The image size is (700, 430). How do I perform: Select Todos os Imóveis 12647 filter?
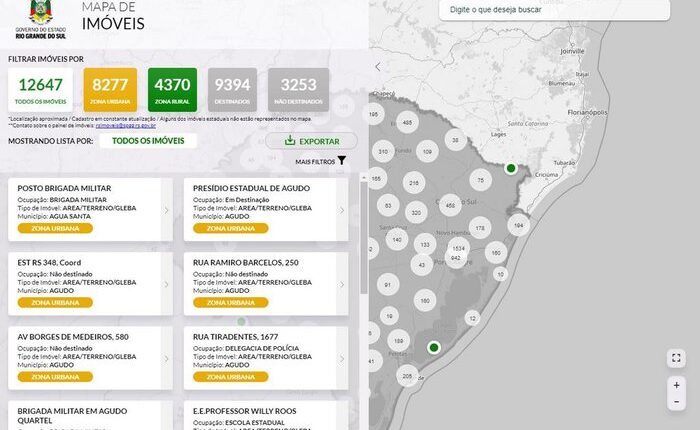pyautogui.click(x=42, y=89)
